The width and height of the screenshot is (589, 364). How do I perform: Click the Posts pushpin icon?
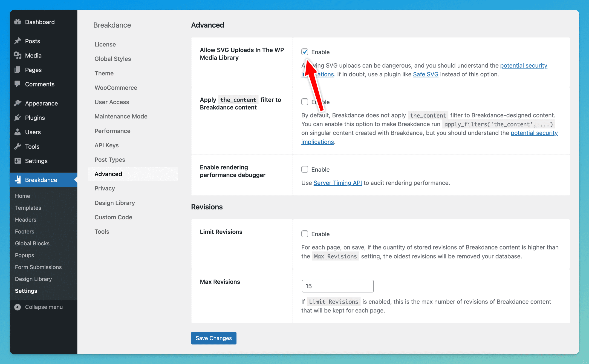17,41
